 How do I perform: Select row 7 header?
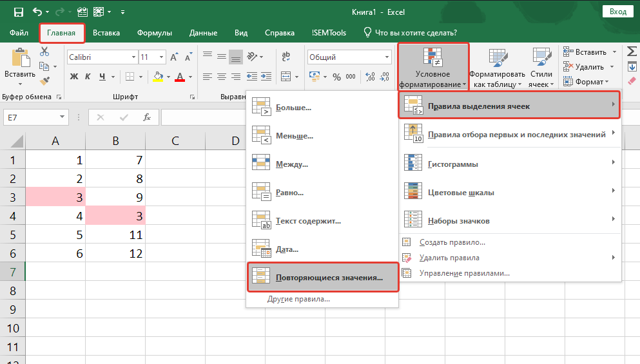pyautogui.click(x=13, y=272)
